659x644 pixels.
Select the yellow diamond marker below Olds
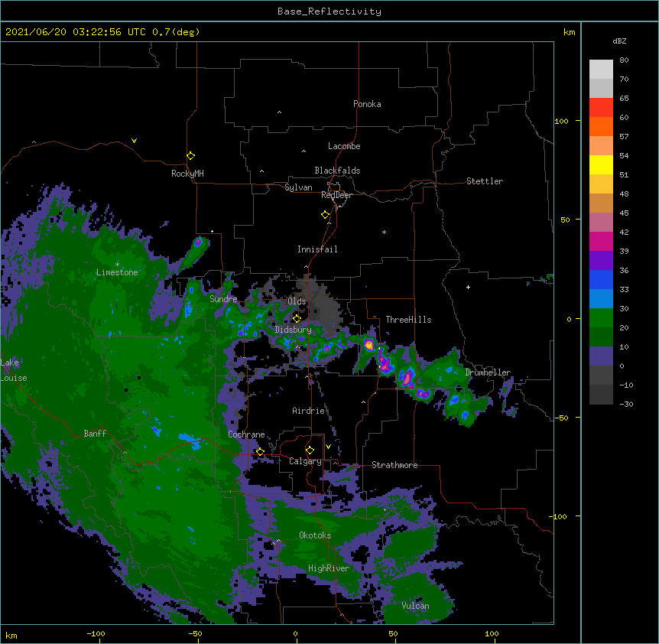click(x=297, y=319)
